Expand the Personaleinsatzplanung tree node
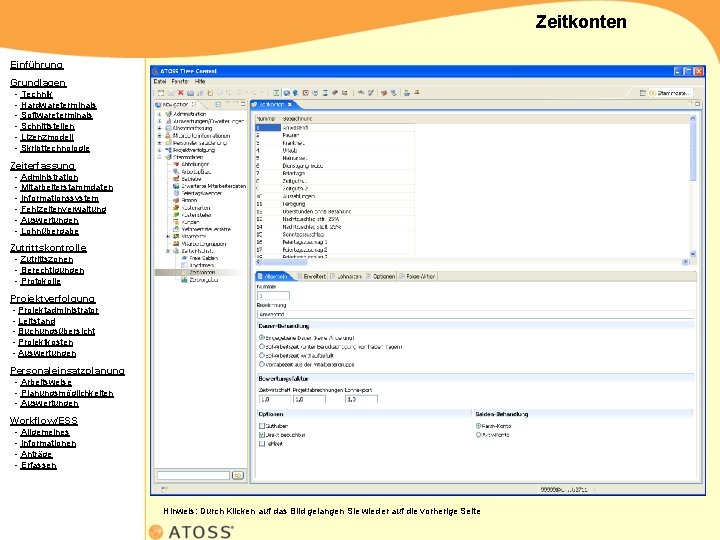 coord(159,143)
